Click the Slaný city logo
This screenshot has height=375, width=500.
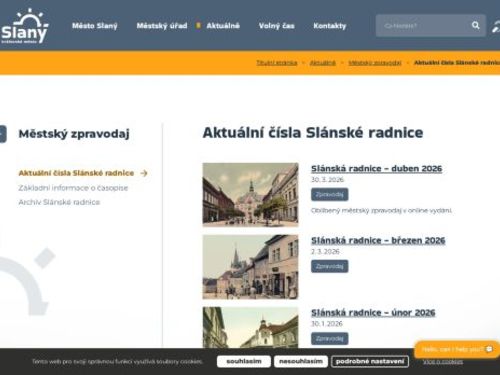coord(24,26)
